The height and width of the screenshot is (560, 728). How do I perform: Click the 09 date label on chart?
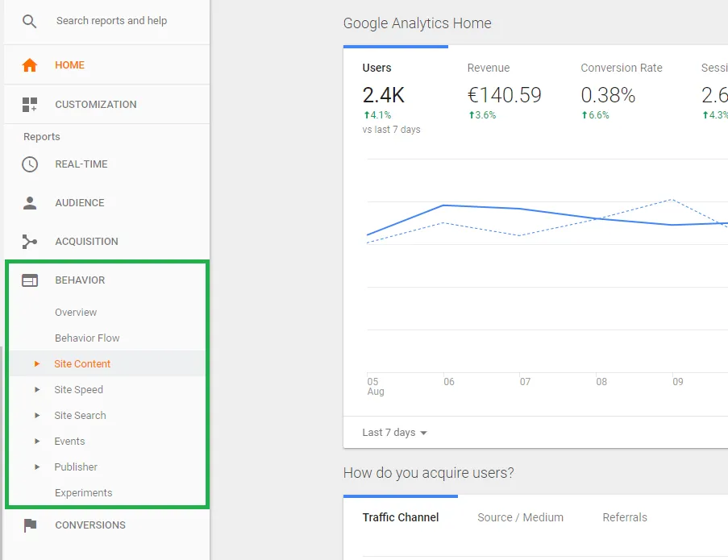[x=678, y=382]
